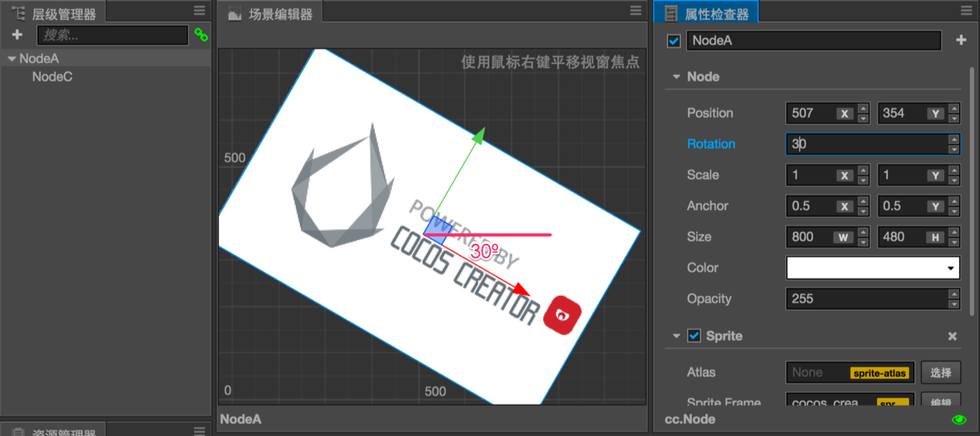Screen dimensions: 980x436
Task: Decrease Anchor Y with its down stepper
Action: tap(954, 211)
